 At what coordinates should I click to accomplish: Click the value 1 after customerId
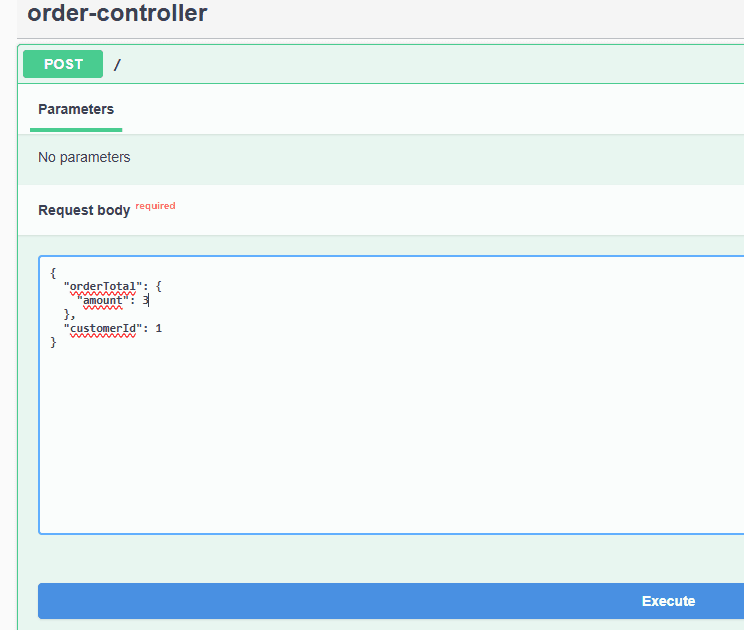pos(158,328)
